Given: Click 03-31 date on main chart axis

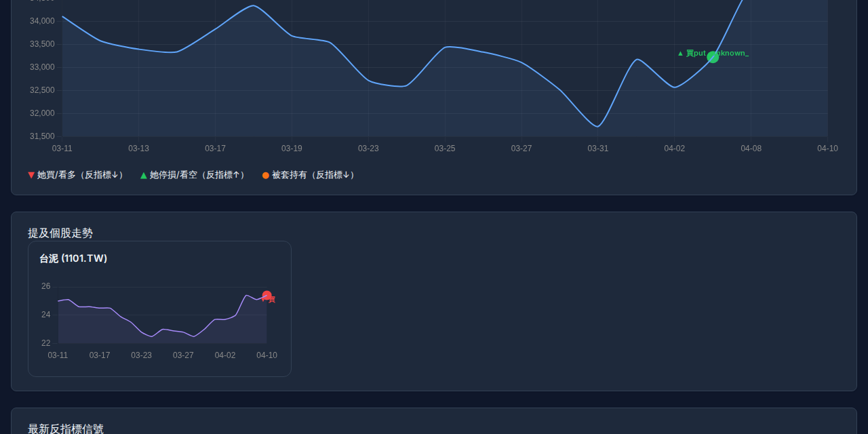Looking at the screenshot, I should (598, 149).
